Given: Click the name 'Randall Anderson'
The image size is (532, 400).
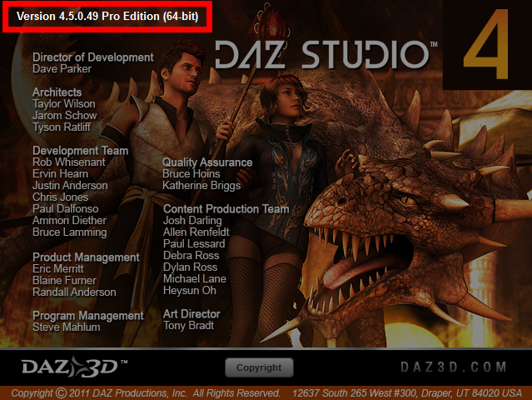Looking at the screenshot, I should [x=74, y=292].
